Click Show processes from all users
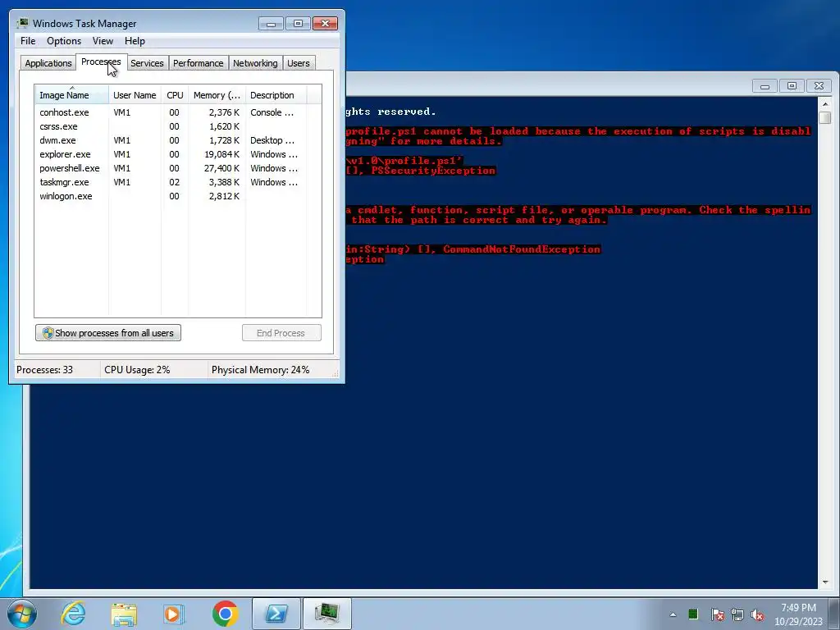Screen dimensions: 840x630 pyautogui.click(x=108, y=333)
